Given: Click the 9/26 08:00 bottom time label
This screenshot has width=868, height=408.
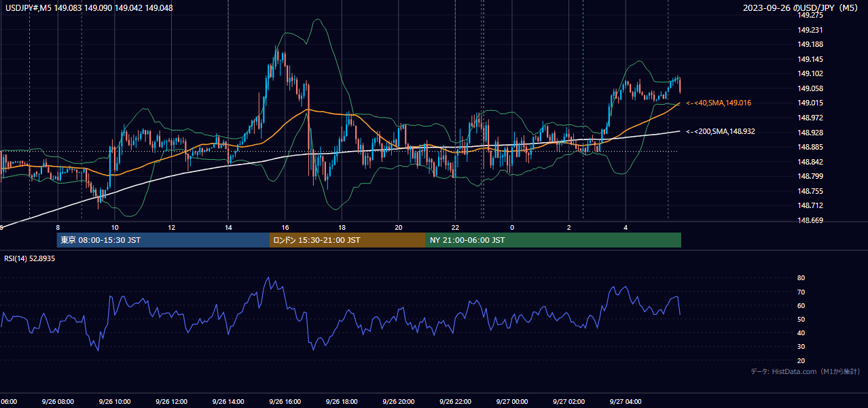Looking at the screenshot, I should [57, 402].
